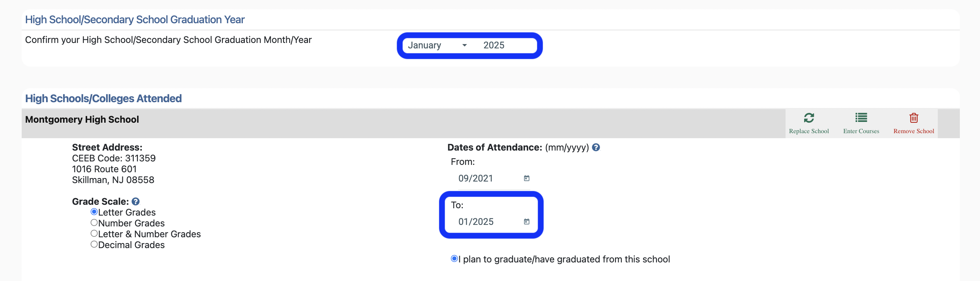Select Letter & Number Grades option
The height and width of the screenshot is (281, 980).
(94, 233)
